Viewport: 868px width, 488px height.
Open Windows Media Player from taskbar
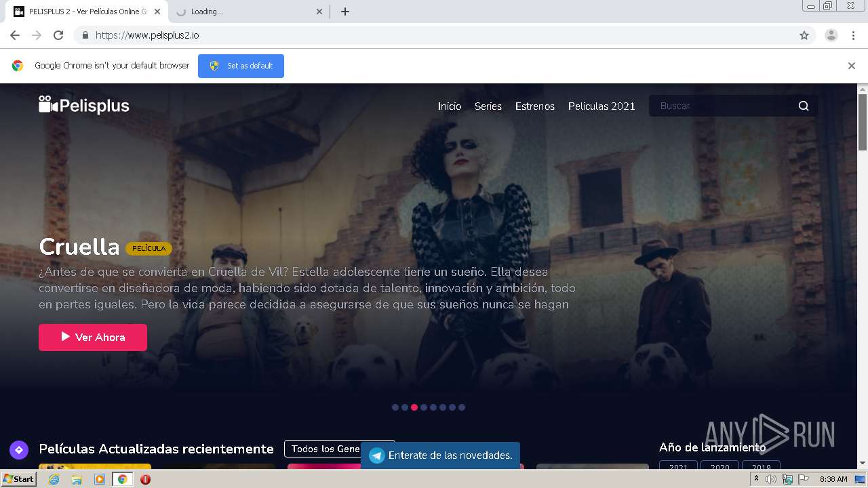click(100, 479)
